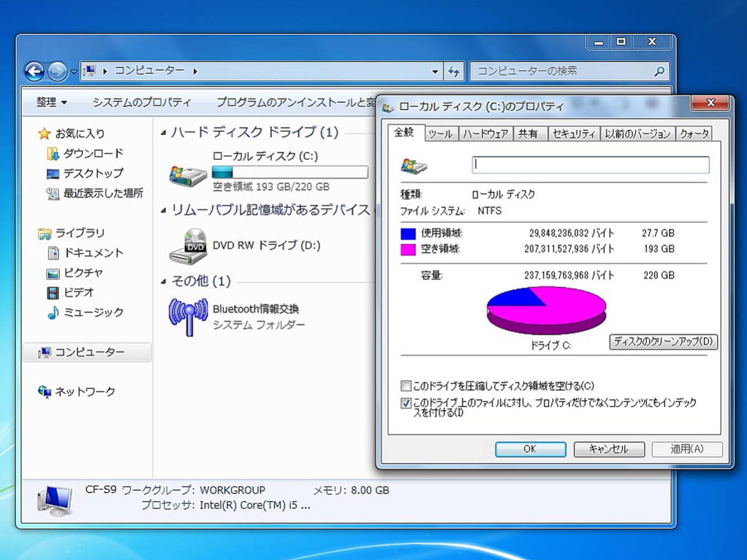Switch to ハードウェア tab
This screenshot has width=747, height=560.
pos(486,134)
